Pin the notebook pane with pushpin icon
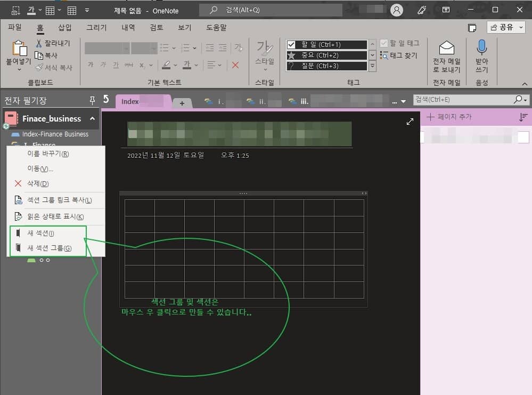 92,100
